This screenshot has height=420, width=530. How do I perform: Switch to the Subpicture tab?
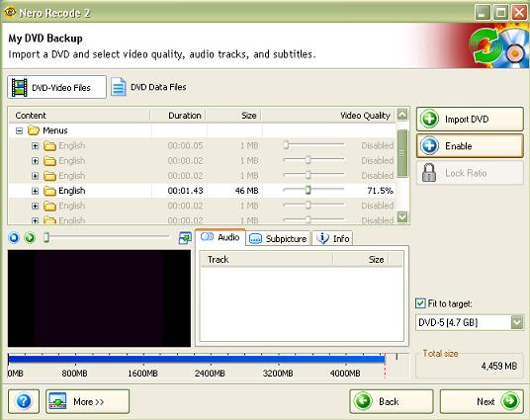click(278, 238)
